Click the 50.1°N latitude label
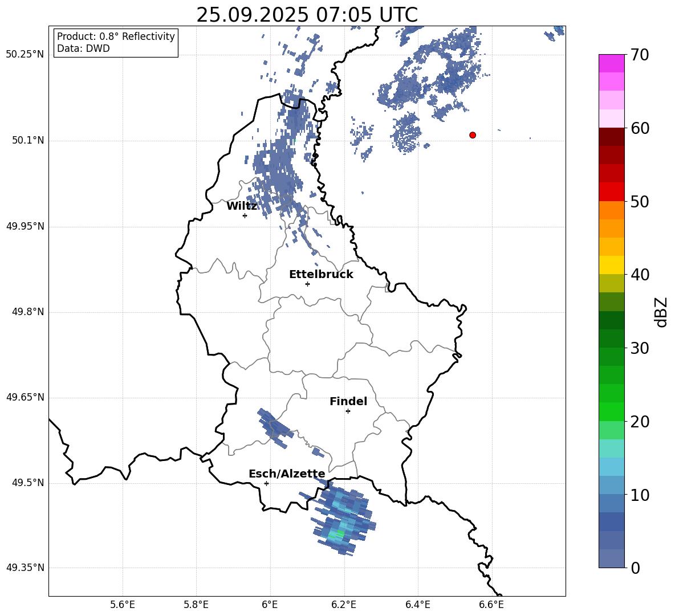Image resolution: width=675 pixels, height=616 pixels. click(x=28, y=140)
